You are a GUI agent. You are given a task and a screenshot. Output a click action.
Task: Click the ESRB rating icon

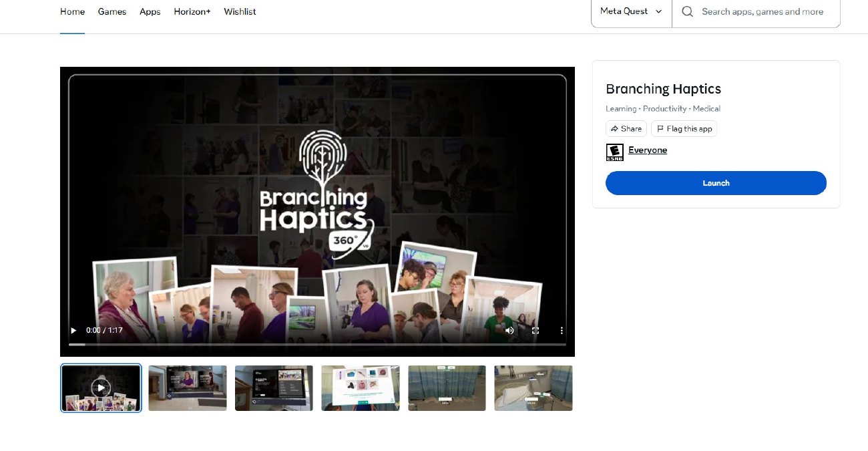click(614, 152)
